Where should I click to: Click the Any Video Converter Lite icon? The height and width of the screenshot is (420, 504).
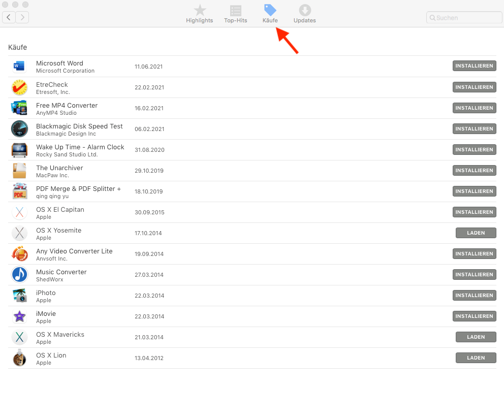click(x=19, y=254)
